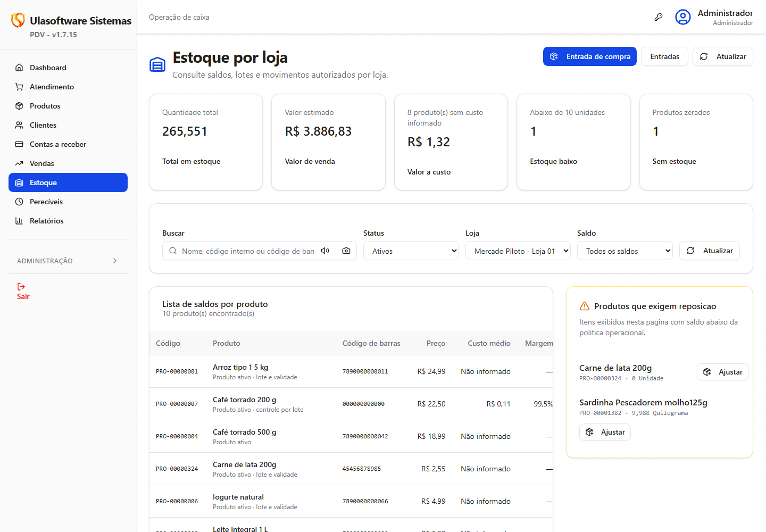Screen dimensions: 766x532
Task: Open Dashboard from the sidebar
Action: [x=68, y=68]
